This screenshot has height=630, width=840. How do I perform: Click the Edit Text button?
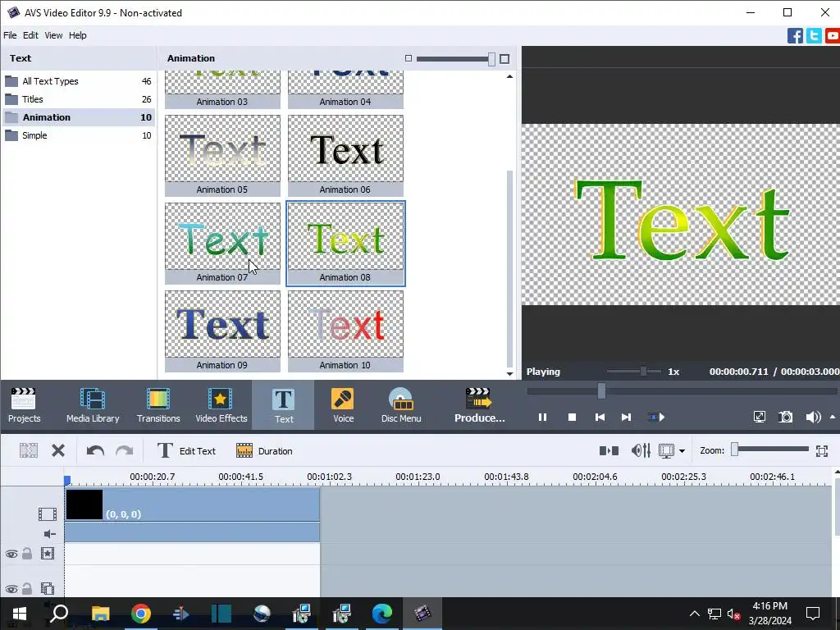point(186,451)
